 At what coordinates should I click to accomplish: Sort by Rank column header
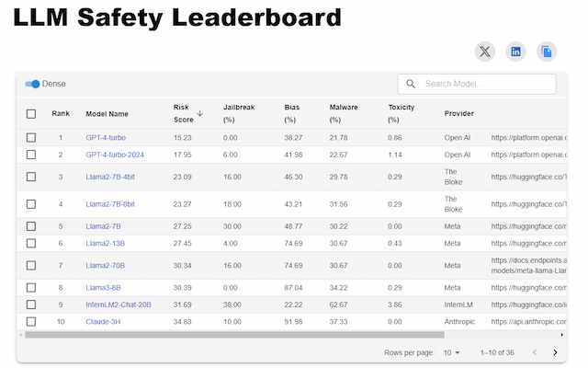(x=61, y=113)
